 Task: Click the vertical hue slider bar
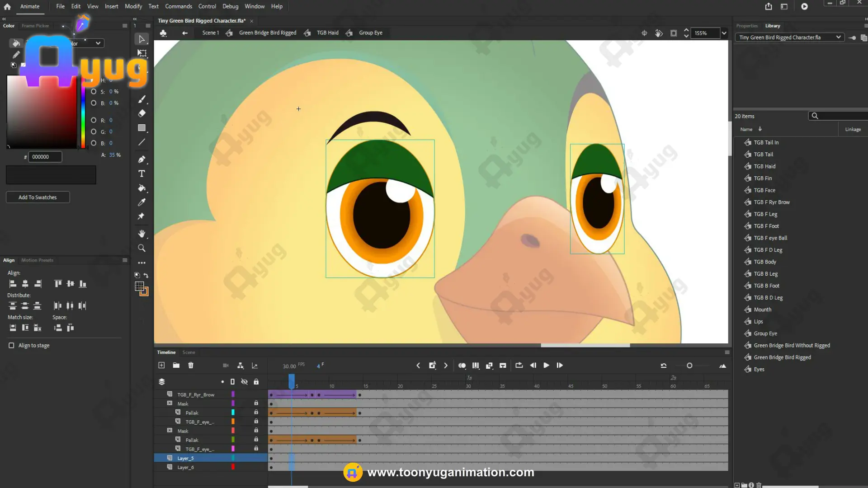(x=83, y=112)
